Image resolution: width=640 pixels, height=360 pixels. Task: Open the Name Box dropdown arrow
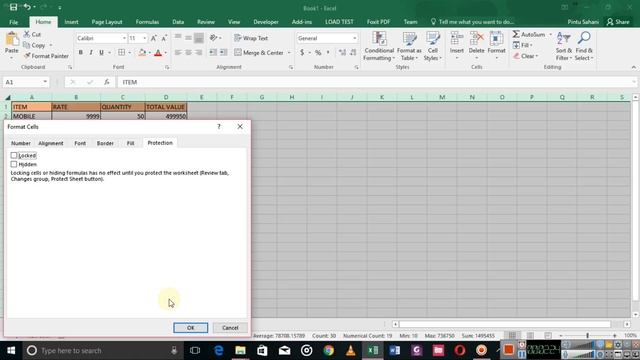[x=45, y=82]
